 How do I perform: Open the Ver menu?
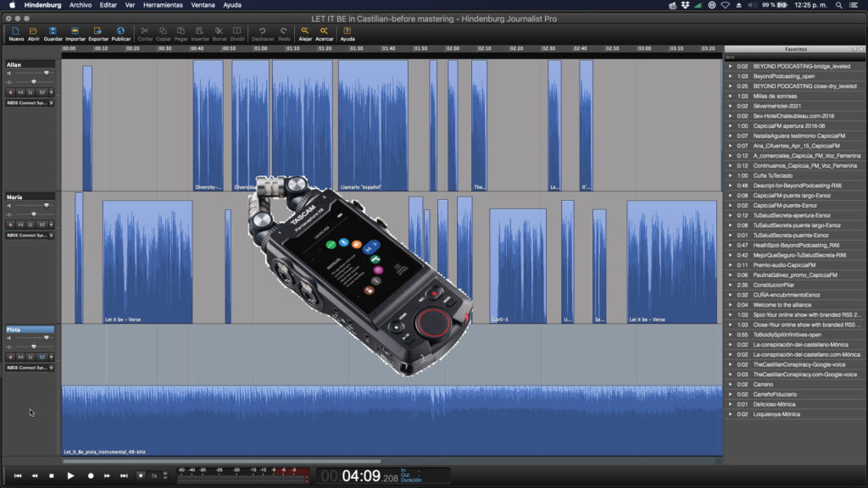point(130,5)
